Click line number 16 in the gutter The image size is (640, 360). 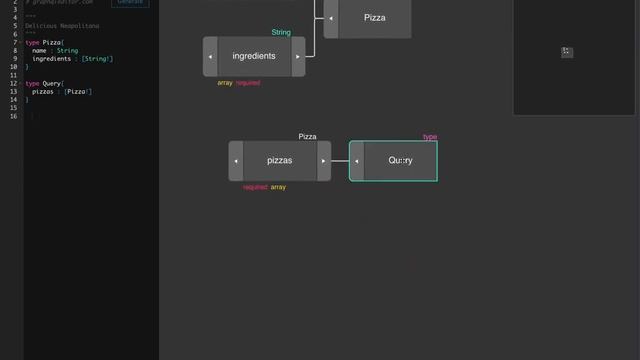tap(13, 116)
